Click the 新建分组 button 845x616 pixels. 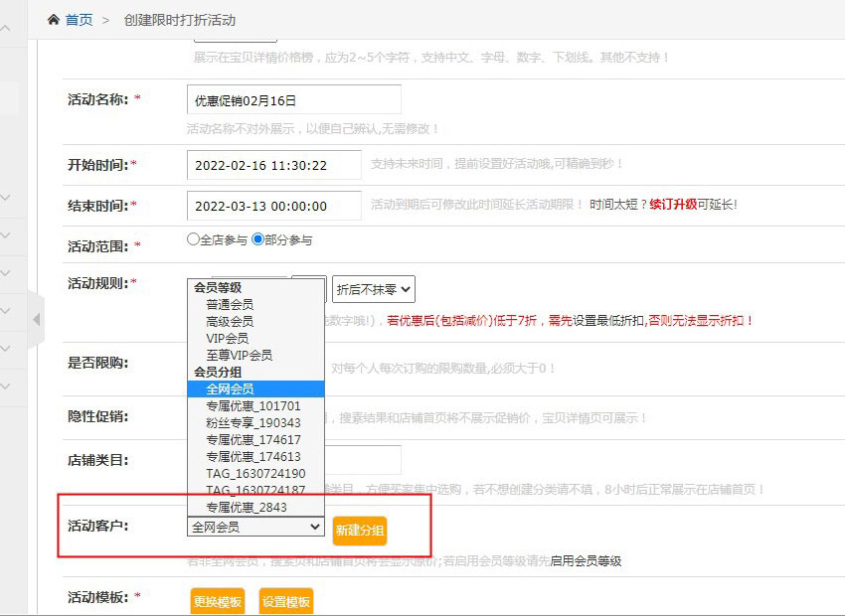[359, 531]
